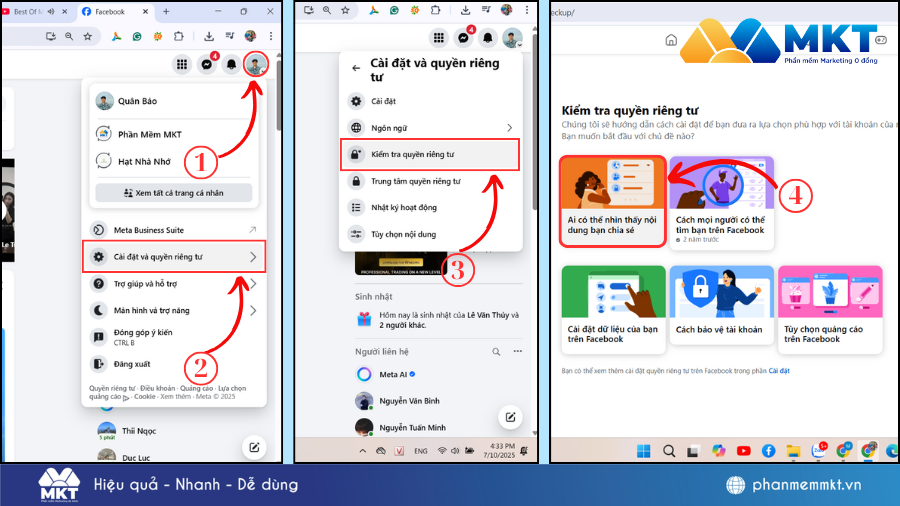
Task: Open downloads icon in left browser toolbar
Action: (209, 36)
